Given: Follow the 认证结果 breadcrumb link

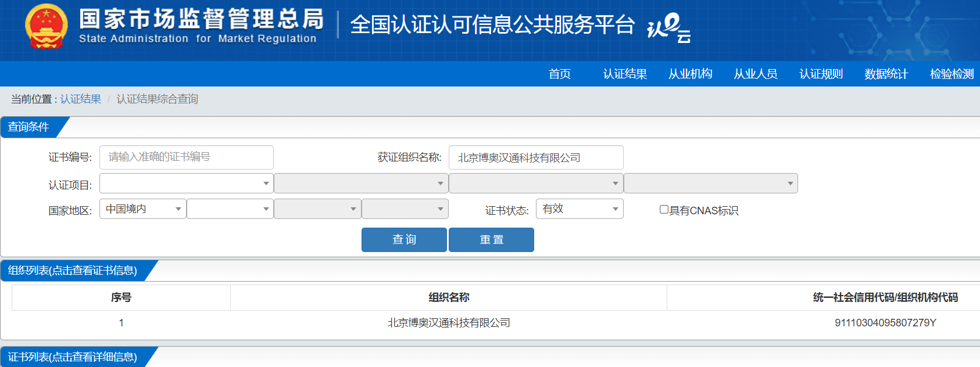Looking at the screenshot, I should (81, 99).
